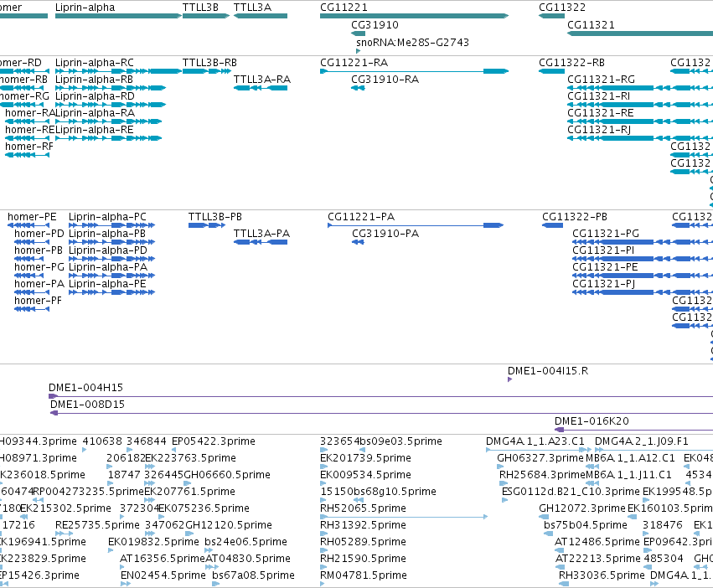
Task: Select protein TTLL3B-PB
Action: pyautogui.click(x=207, y=225)
